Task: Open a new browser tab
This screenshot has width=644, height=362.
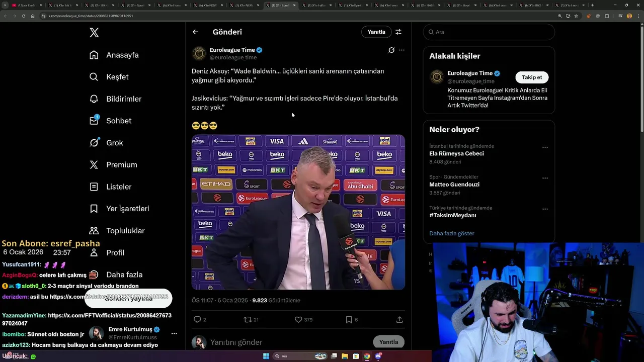Action: [x=592, y=5]
